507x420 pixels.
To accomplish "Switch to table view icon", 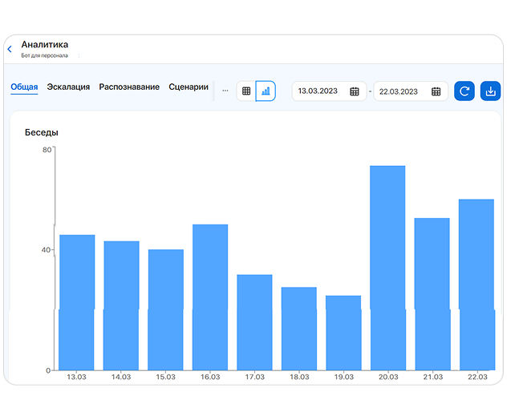I will coord(246,91).
